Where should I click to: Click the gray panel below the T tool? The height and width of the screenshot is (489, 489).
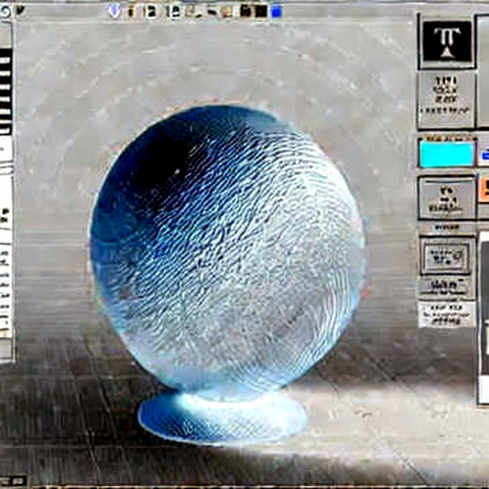[x=447, y=100]
